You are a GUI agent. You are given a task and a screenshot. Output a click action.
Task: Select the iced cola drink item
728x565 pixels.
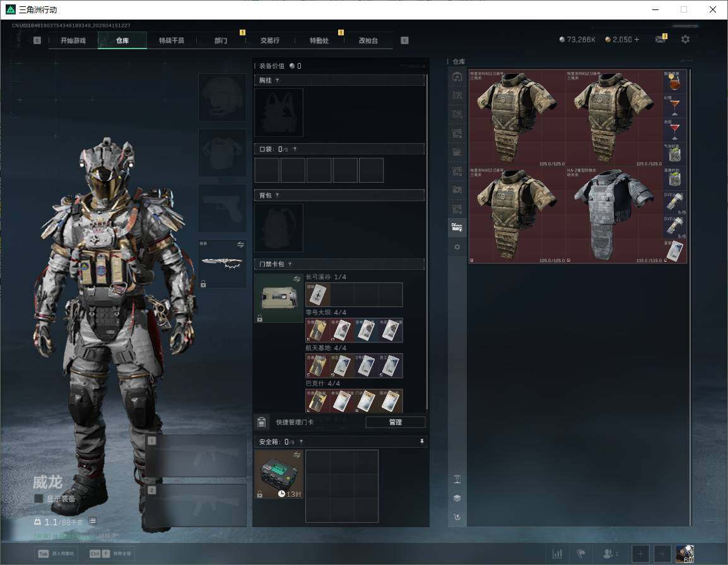674,82
